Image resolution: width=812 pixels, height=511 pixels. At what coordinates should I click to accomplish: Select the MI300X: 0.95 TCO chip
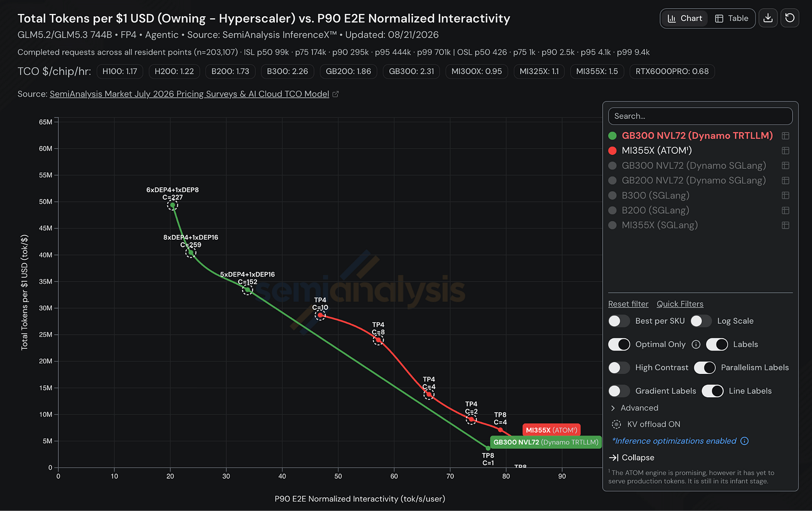tap(477, 71)
